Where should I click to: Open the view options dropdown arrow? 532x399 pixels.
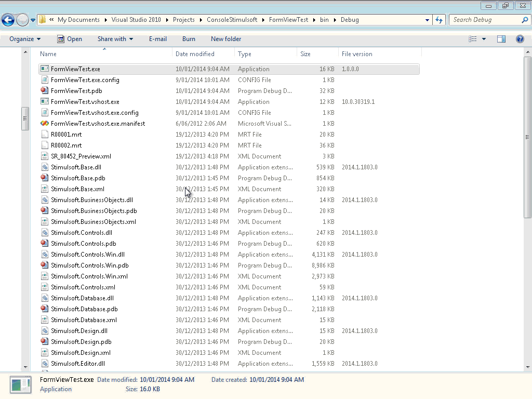(484, 39)
